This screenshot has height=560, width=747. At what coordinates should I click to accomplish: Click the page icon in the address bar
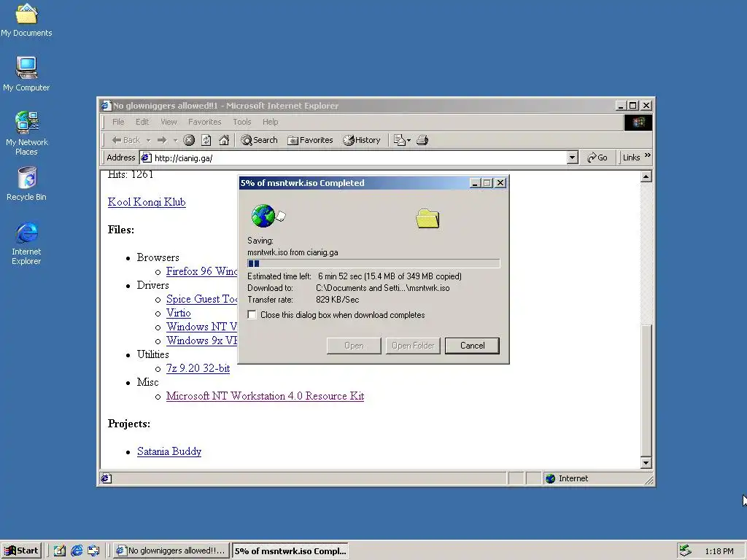[x=146, y=157]
